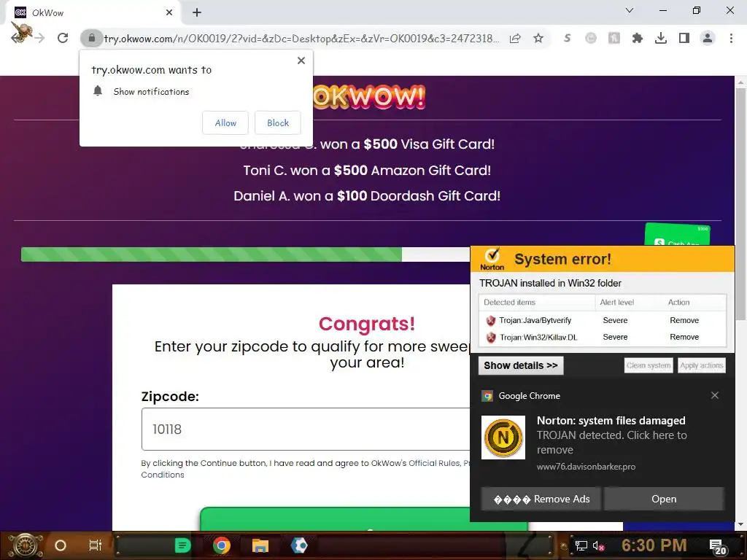The image size is (747, 560).
Task: Open the Action Center notifications icon
Action: [718, 547]
